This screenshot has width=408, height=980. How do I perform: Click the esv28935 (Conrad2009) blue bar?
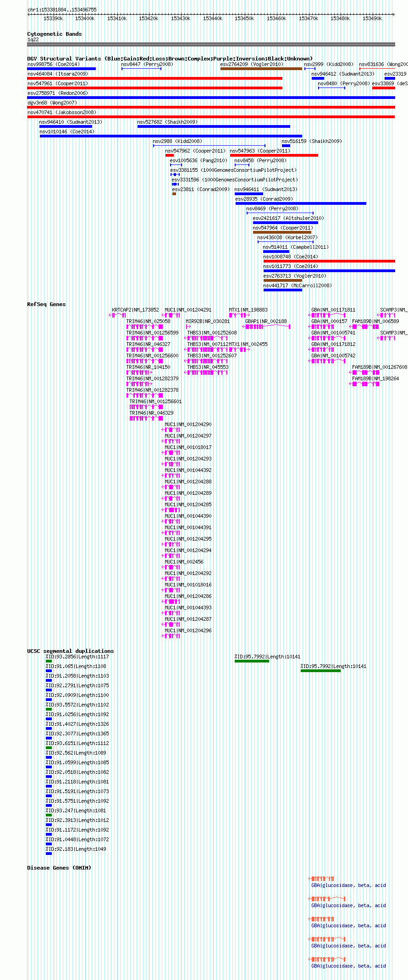pos(301,203)
